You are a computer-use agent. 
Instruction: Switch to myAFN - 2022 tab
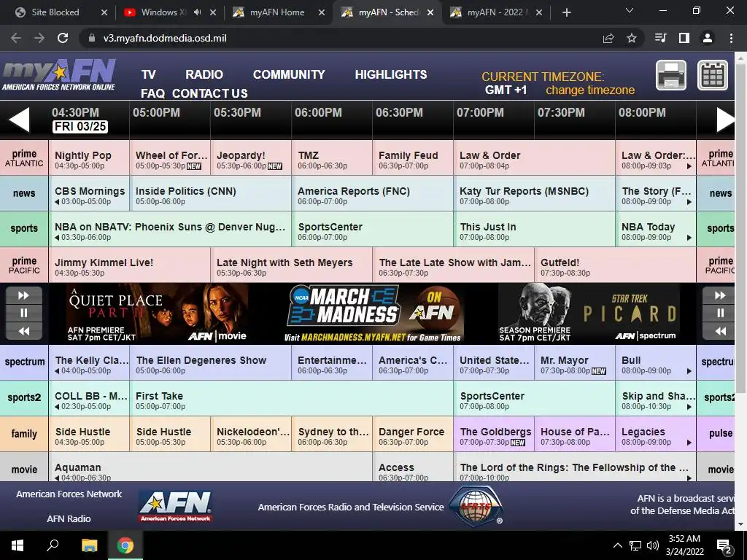coord(495,12)
